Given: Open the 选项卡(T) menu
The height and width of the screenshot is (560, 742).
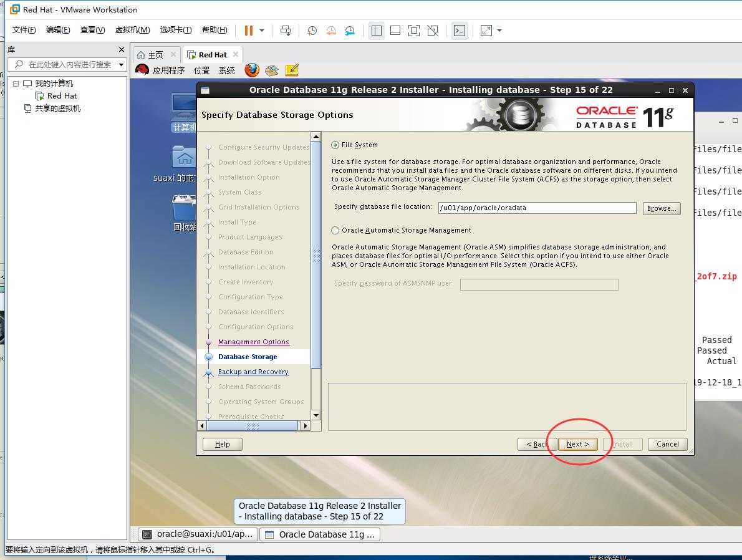Looking at the screenshot, I should tap(176, 30).
